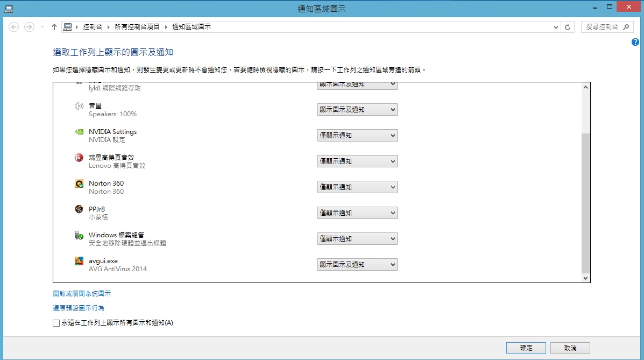Screen dimensions: 644x360
Task: Click the NVIDIA Settings green icon
Action: [x=79, y=132]
